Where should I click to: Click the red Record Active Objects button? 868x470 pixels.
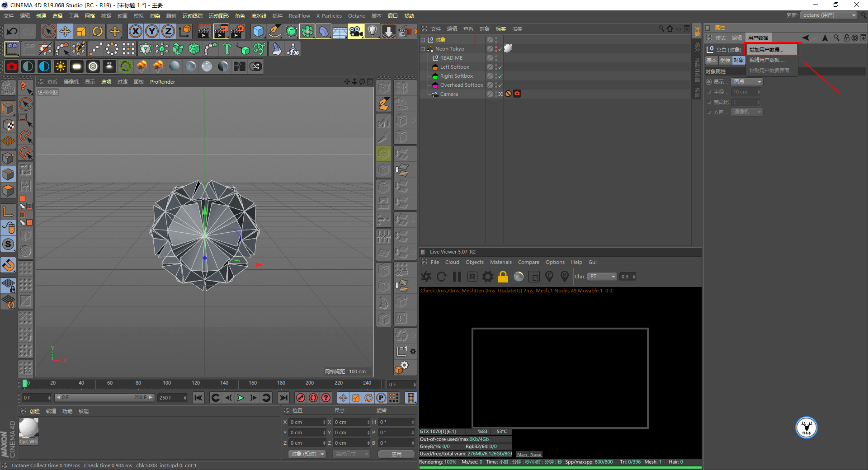point(300,398)
